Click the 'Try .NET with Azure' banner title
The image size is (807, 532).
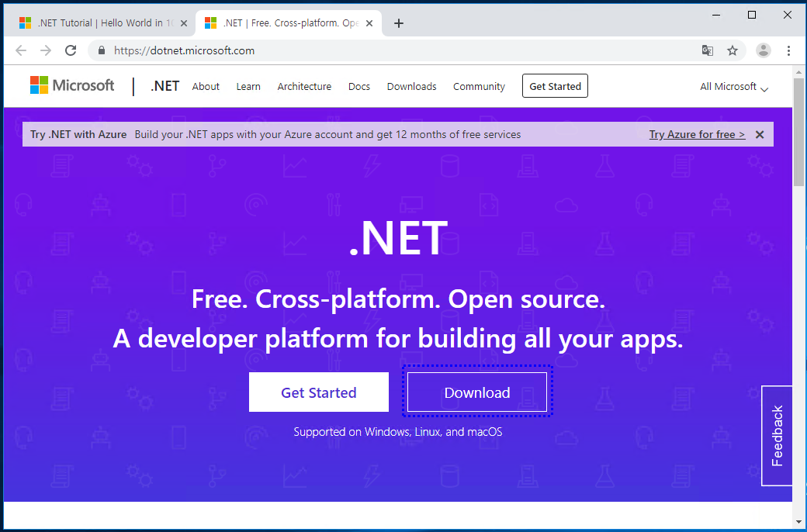tap(78, 134)
